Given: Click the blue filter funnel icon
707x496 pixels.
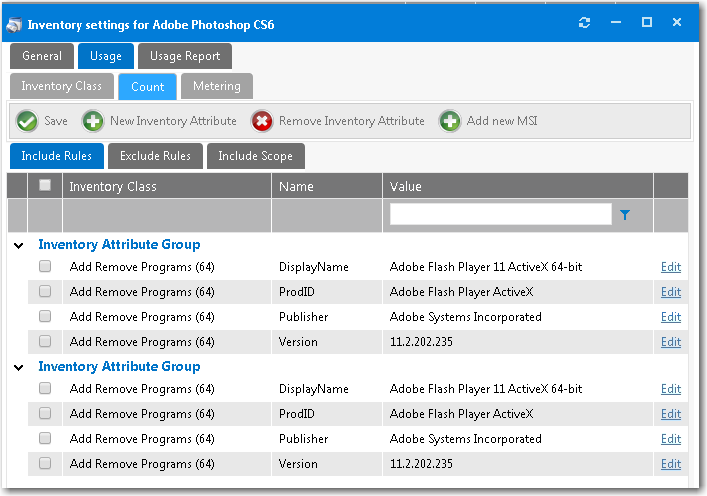Looking at the screenshot, I should pos(625,214).
